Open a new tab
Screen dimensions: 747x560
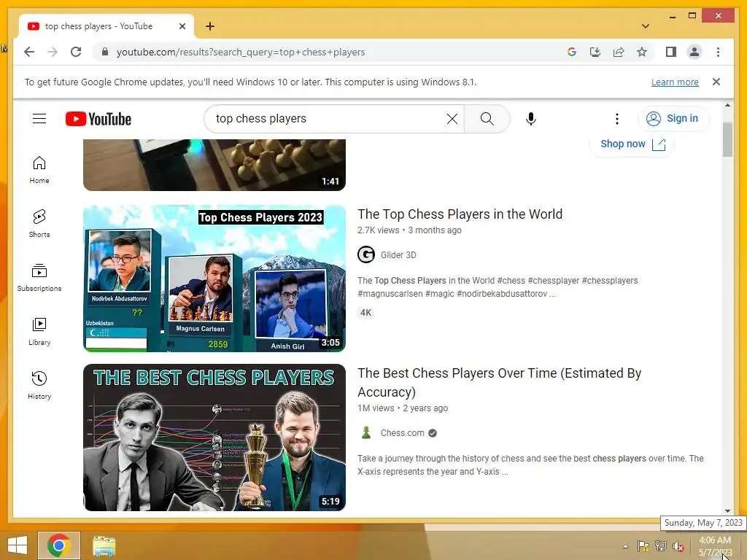[209, 26]
